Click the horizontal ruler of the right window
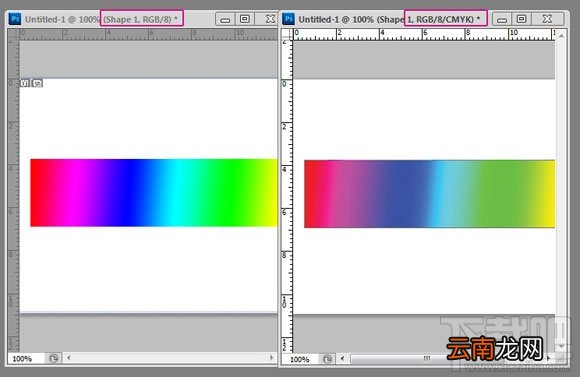Image resolution: width=580 pixels, height=377 pixels. click(x=424, y=34)
